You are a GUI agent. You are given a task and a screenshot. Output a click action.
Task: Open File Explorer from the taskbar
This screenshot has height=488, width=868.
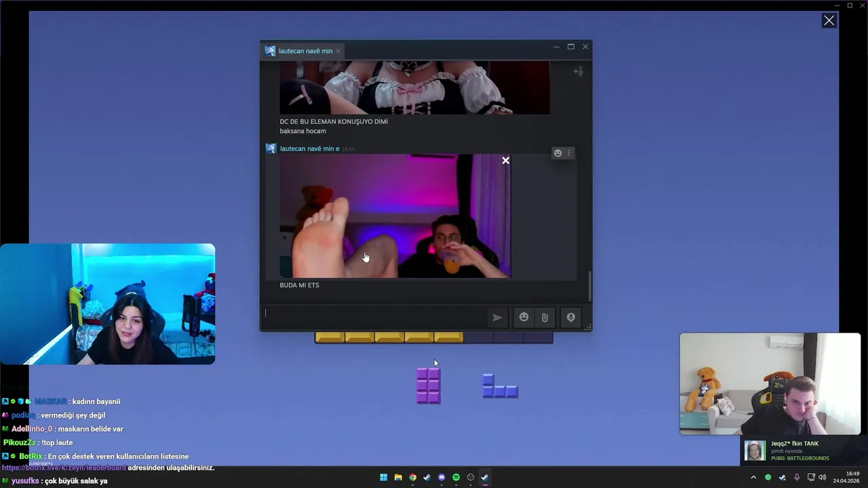pyautogui.click(x=398, y=477)
